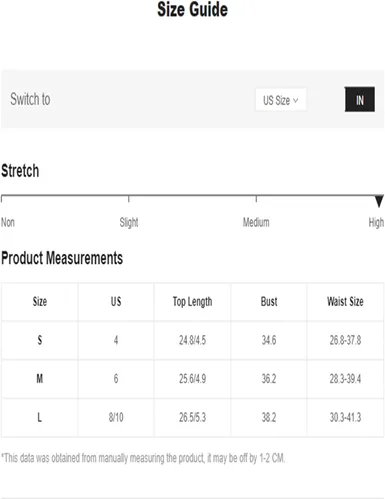This screenshot has width=385, height=500.
Task: Click the Size column header
Action: (x=40, y=302)
